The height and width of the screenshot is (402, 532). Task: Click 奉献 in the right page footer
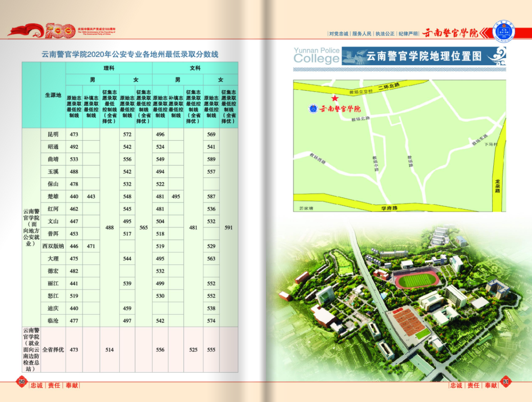491,386
